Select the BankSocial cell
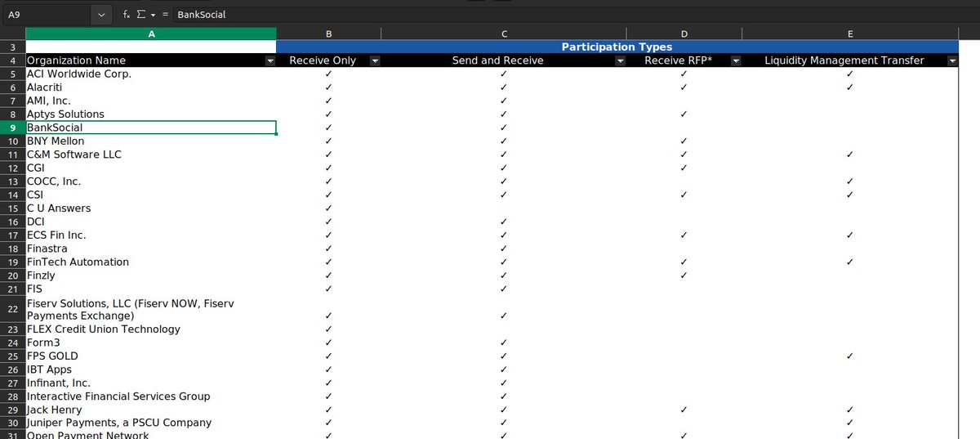 (151, 128)
